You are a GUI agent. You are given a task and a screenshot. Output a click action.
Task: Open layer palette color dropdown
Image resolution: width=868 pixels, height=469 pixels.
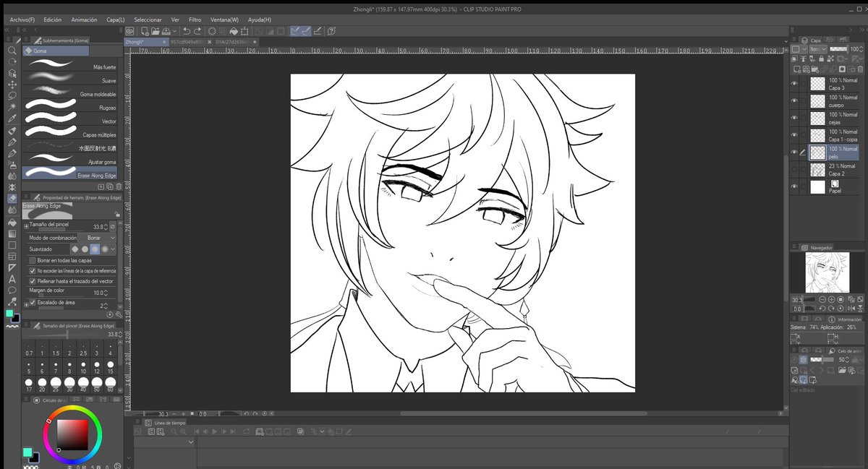tap(798, 48)
